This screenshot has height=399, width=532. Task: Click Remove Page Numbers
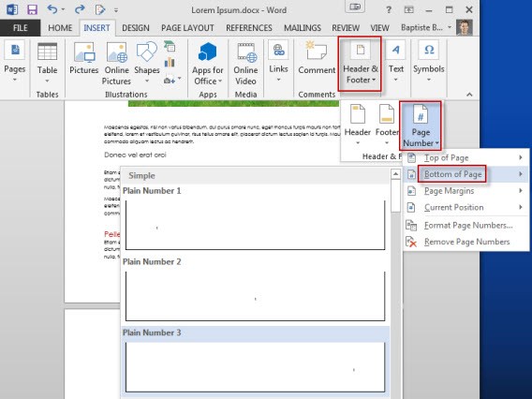(465, 242)
